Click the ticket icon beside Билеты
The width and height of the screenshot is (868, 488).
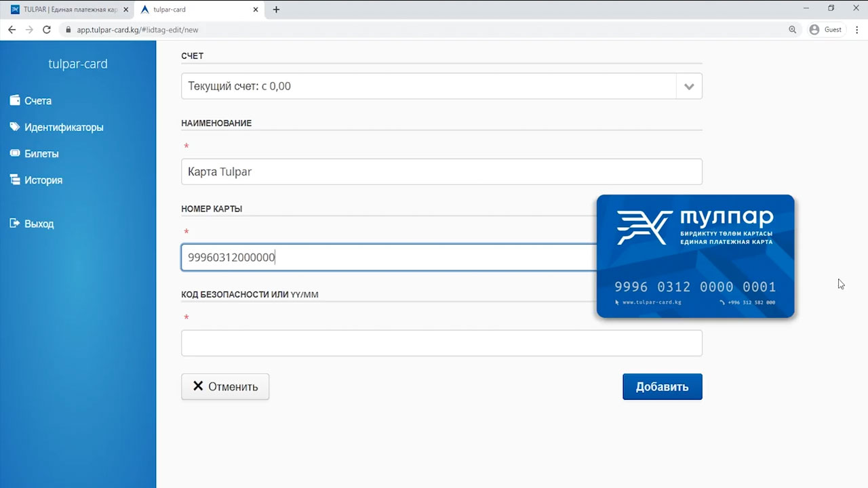[14, 153]
